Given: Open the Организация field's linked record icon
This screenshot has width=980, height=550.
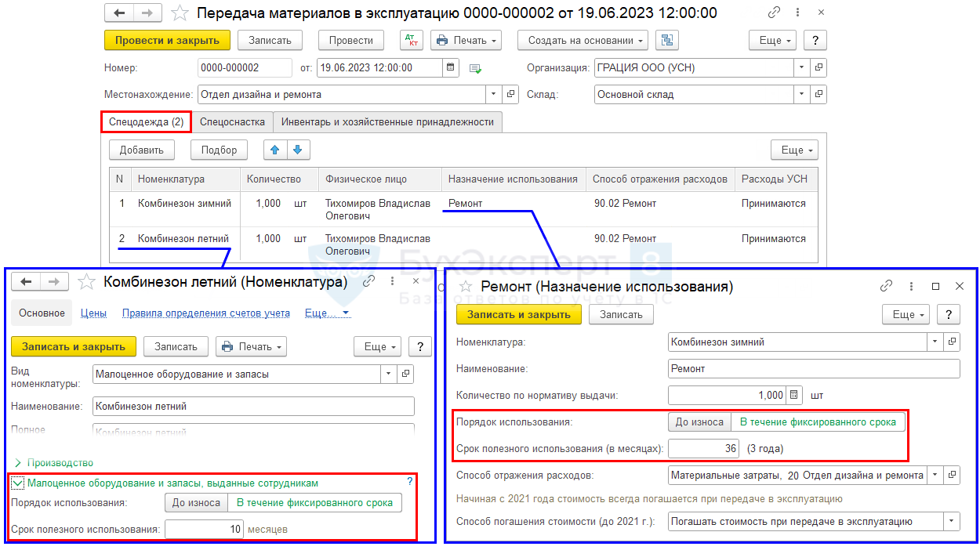Looking at the screenshot, I should (x=818, y=68).
